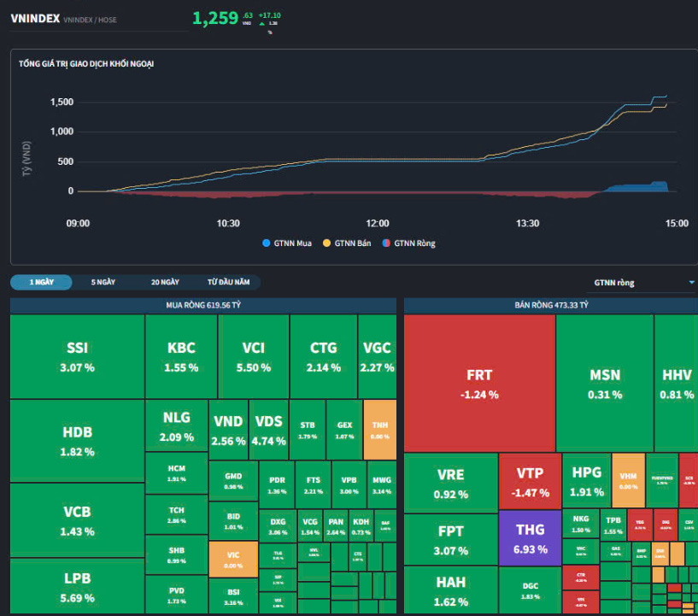Select the LPB 5.69% tile
698x616 pixels.
[x=77, y=586]
